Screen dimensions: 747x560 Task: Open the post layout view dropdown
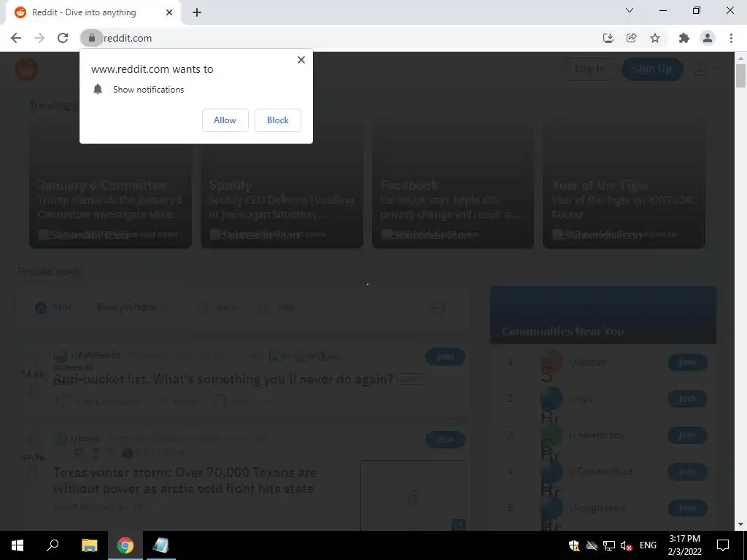click(x=443, y=308)
